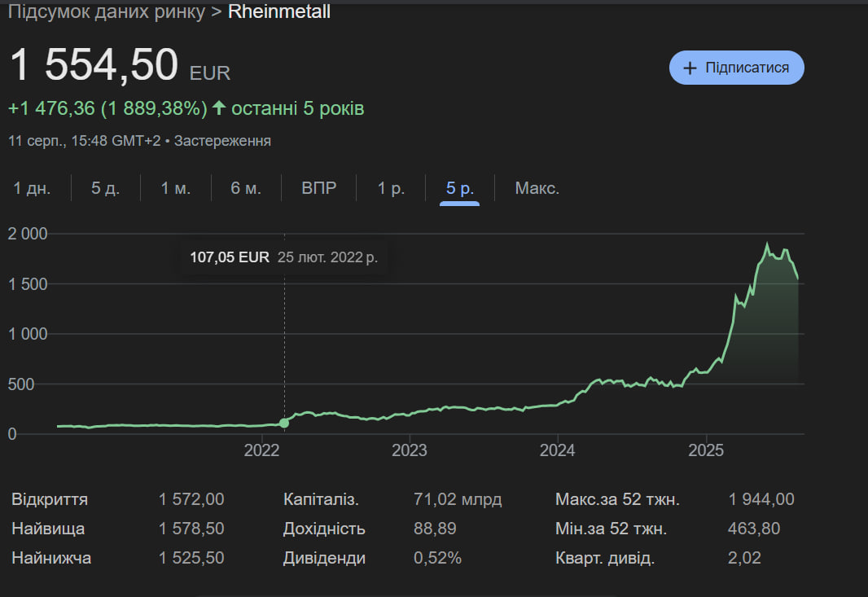Image resolution: width=868 pixels, height=597 pixels.
Task: Click the 2 000 y-axis label
Action: (x=28, y=234)
